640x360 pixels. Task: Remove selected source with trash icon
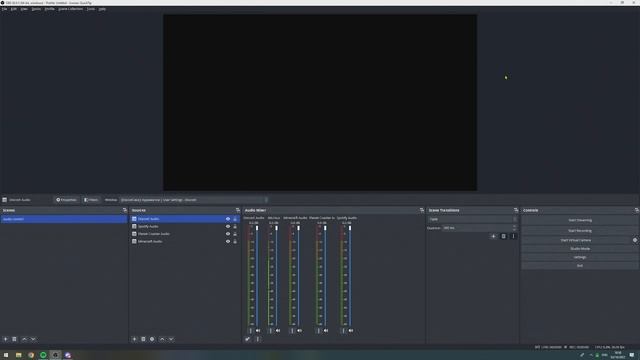(143, 339)
